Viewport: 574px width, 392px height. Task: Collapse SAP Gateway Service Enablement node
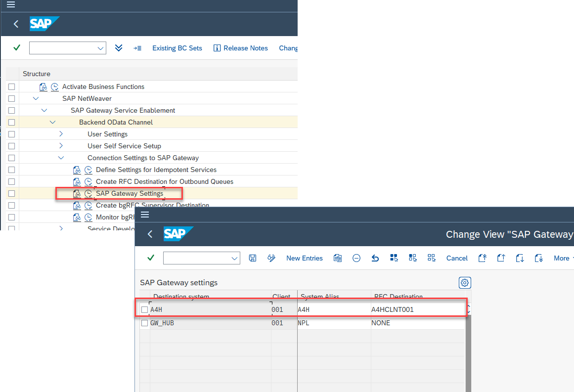(44, 110)
